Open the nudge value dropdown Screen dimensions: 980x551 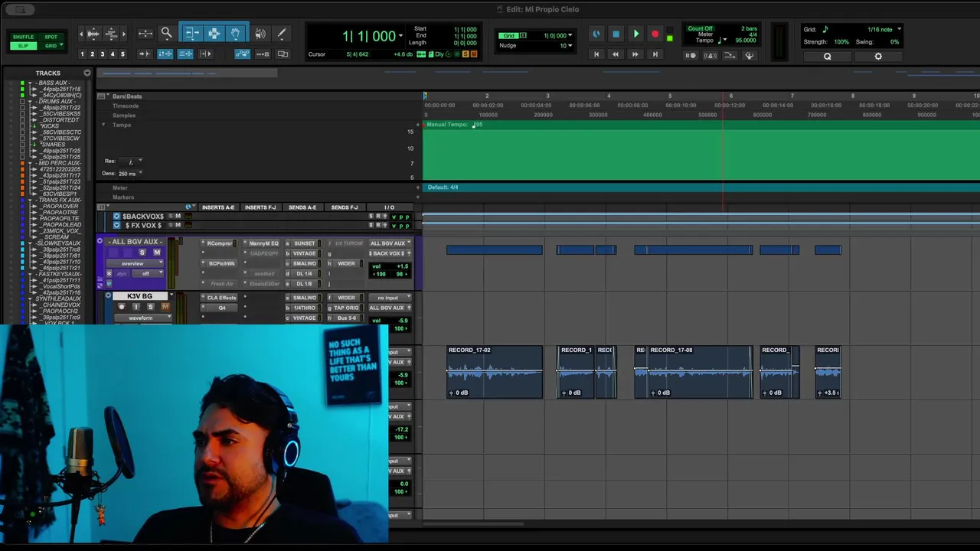(570, 45)
